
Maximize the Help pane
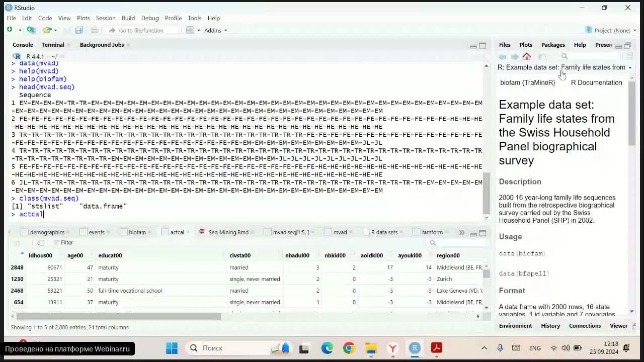[628, 45]
